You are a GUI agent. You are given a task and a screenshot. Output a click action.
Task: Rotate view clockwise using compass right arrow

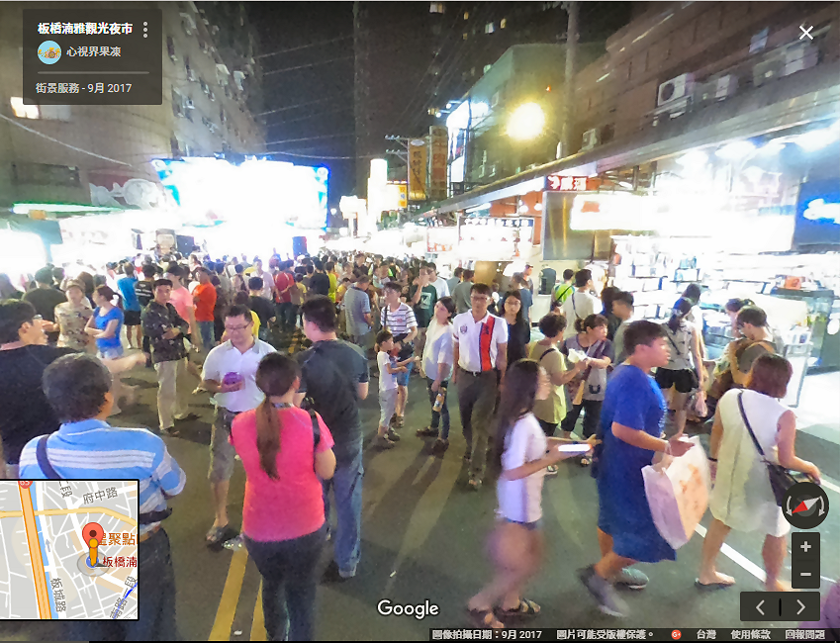pyautogui.click(x=823, y=505)
